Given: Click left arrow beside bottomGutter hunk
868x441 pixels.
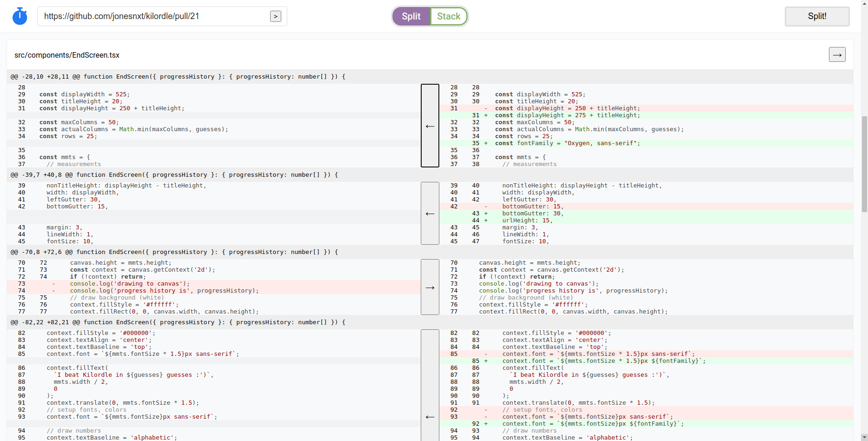Looking at the screenshot, I should (430, 214).
